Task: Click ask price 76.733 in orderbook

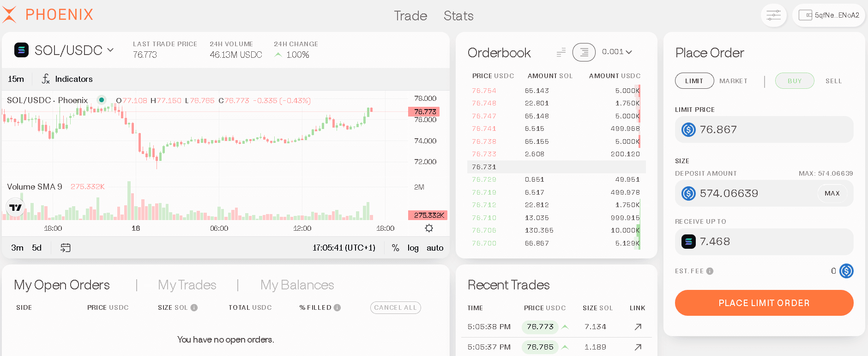Action: click(x=484, y=154)
